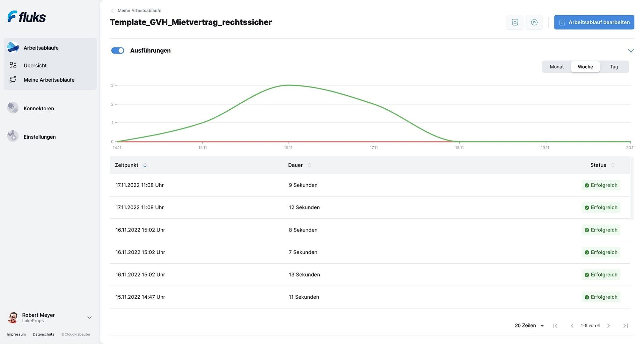This screenshot has height=344, width=644.
Task: Select row 15.11.2022 14:47 Uhr
Action: click(x=370, y=297)
